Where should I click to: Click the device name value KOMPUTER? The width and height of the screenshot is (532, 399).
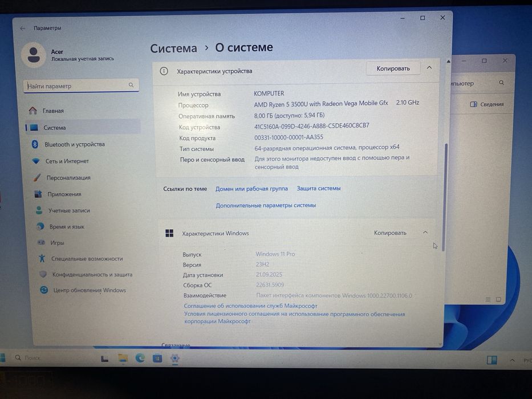click(x=269, y=93)
